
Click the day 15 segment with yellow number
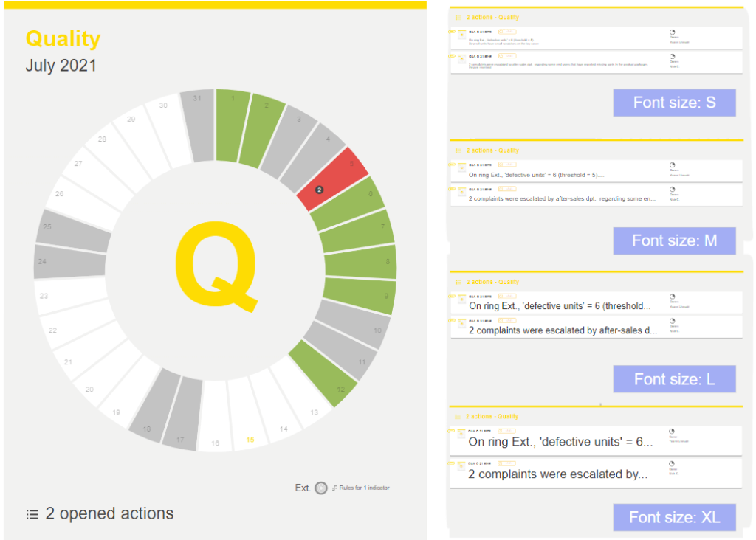tap(247, 413)
